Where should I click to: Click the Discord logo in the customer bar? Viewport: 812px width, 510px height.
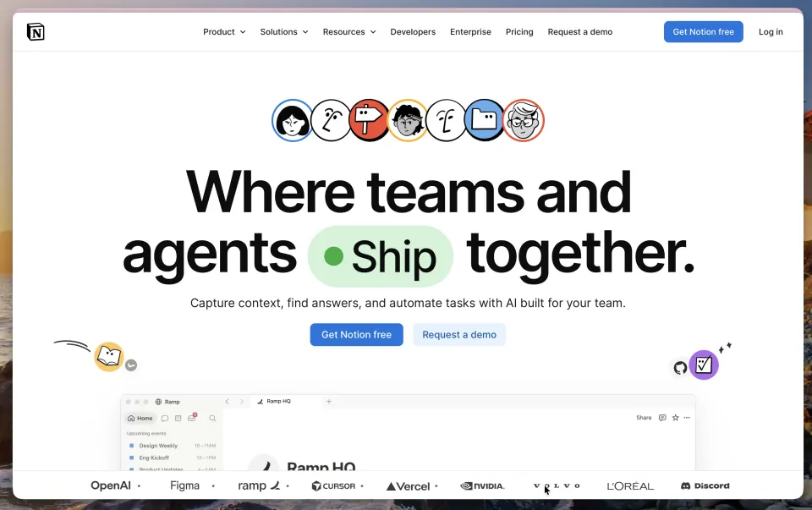(705, 485)
